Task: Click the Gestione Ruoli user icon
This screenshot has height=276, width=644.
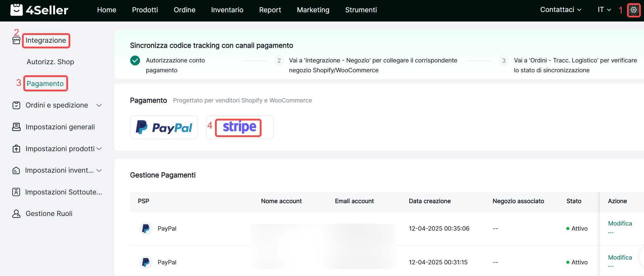Action: coord(16,214)
